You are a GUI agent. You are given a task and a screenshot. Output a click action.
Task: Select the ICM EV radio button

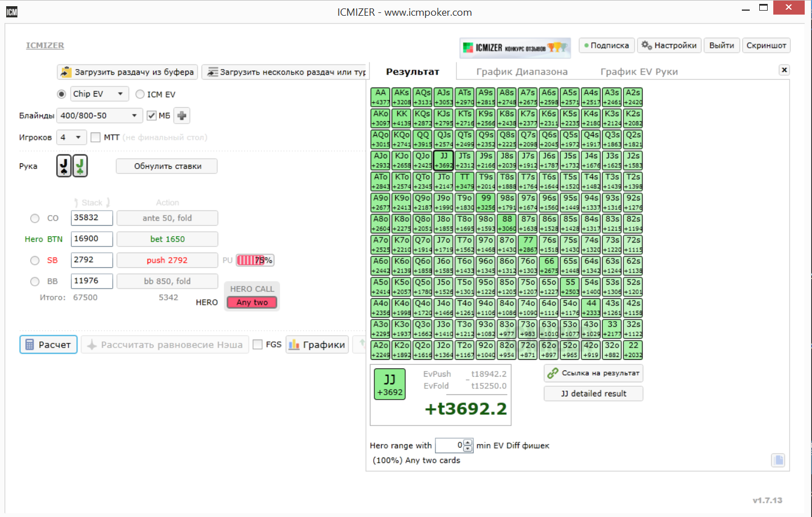pyautogui.click(x=140, y=94)
